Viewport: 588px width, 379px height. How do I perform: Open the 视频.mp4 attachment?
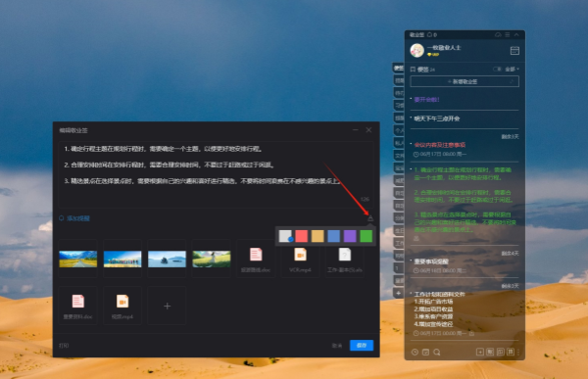[122, 306]
